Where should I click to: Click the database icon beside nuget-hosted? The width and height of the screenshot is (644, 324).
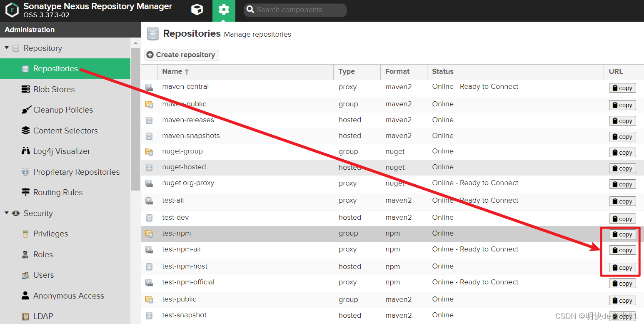(x=149, y=168)
